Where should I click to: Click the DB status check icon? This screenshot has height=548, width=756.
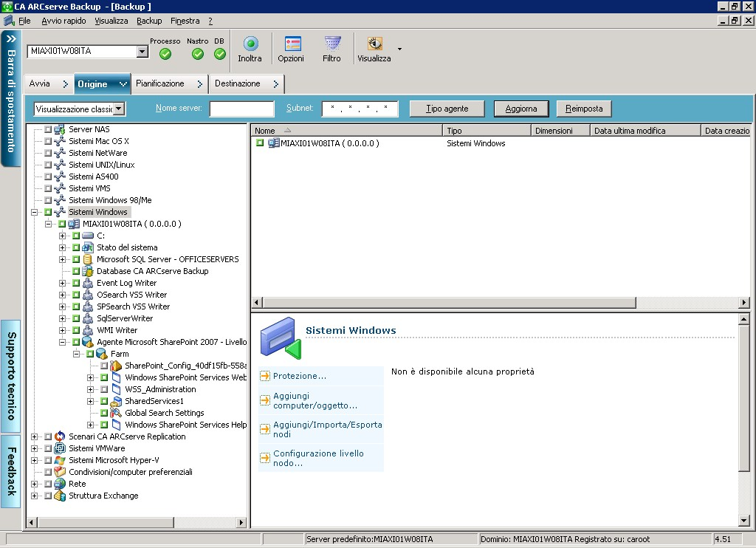[x=219, y=53]
